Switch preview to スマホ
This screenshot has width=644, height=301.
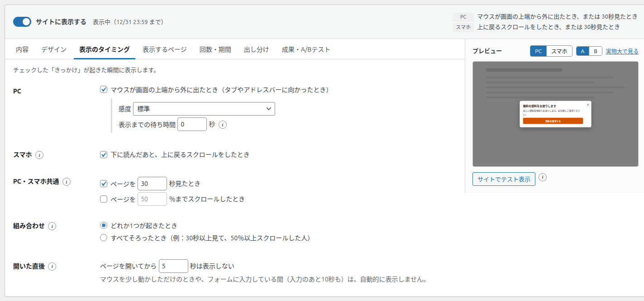[559, 51]
